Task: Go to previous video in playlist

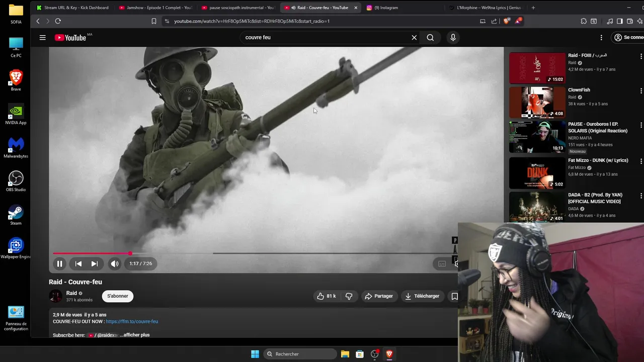Action: coord(78,263)
